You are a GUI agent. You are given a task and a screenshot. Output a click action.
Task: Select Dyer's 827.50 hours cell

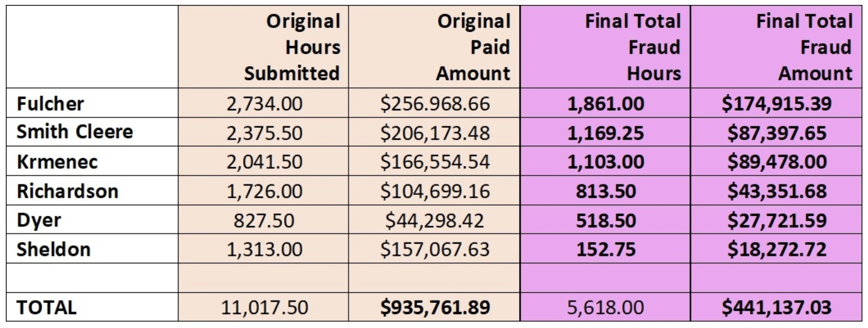click(x=263, y=219)
